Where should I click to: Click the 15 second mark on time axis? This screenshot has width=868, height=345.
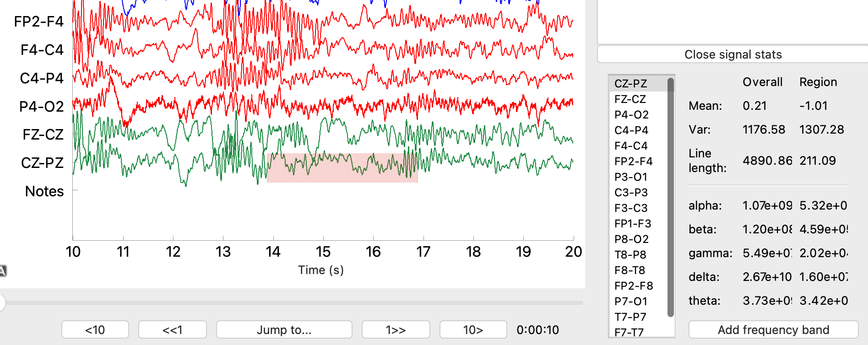coord(323,252)
